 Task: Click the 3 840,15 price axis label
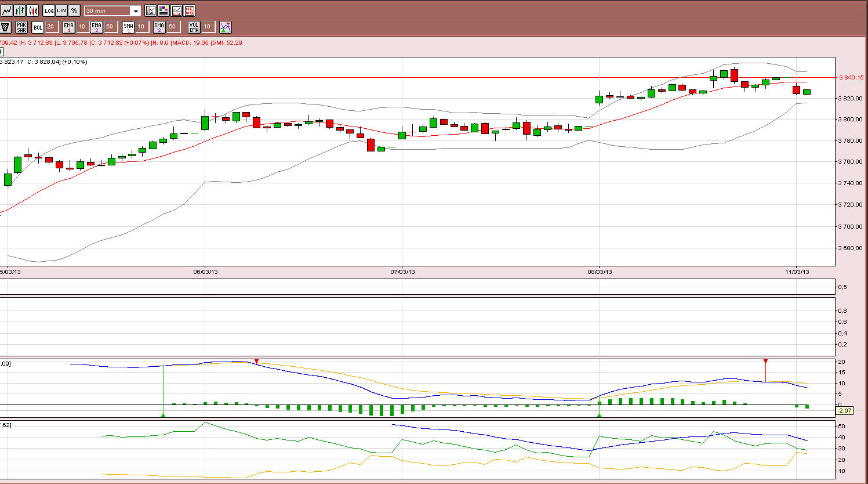tap(851, 77)
